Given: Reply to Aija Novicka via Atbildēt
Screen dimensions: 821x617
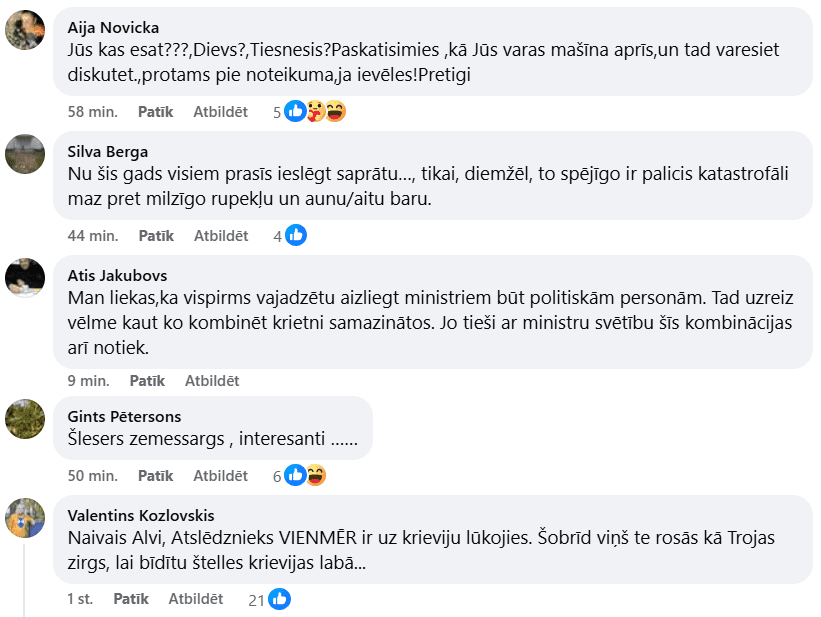Looking at the screenshot, I should point(221,112).
